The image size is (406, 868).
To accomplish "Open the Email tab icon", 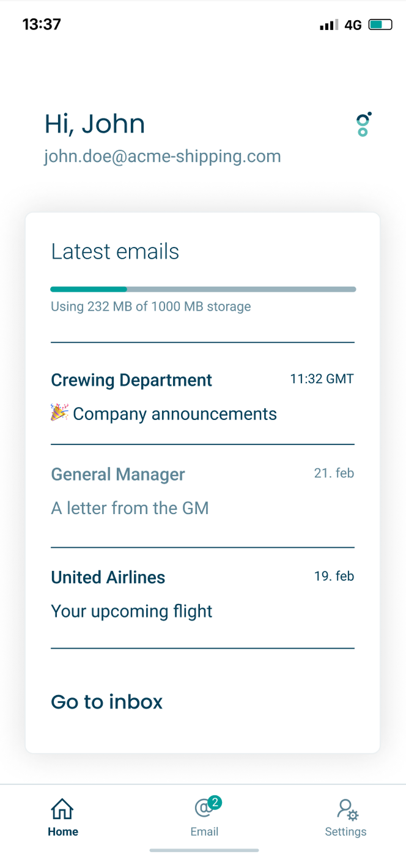I will click(203, 809).
